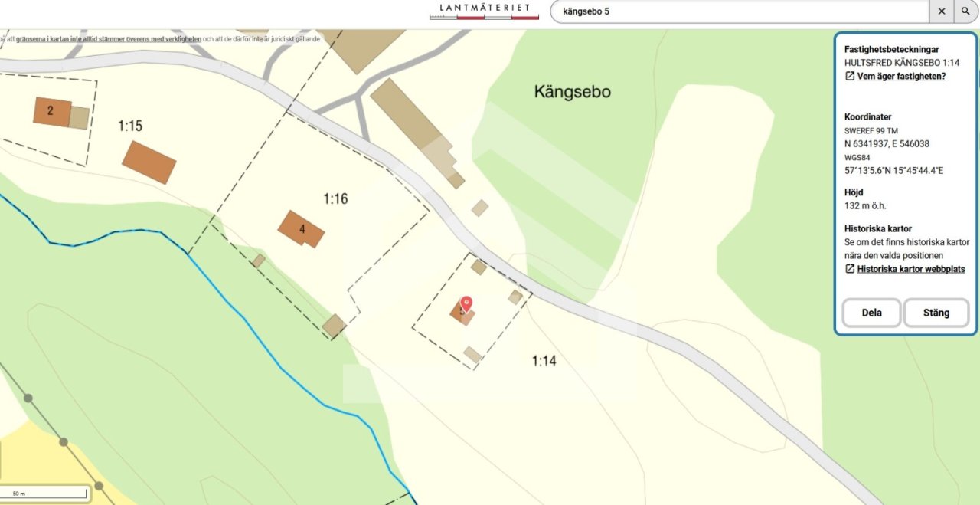Click the Dela button

tap(871, 313)
